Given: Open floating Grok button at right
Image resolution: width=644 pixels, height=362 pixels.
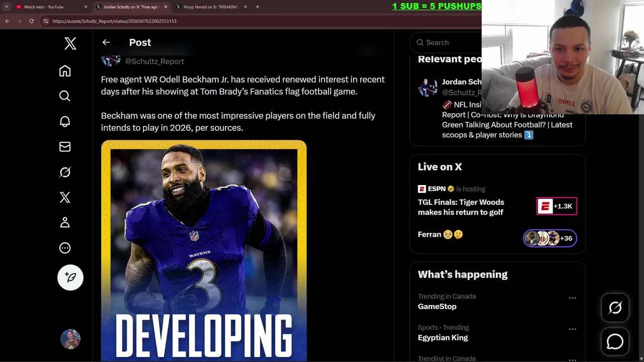Looking at the screenshot, I should point(615,308).
